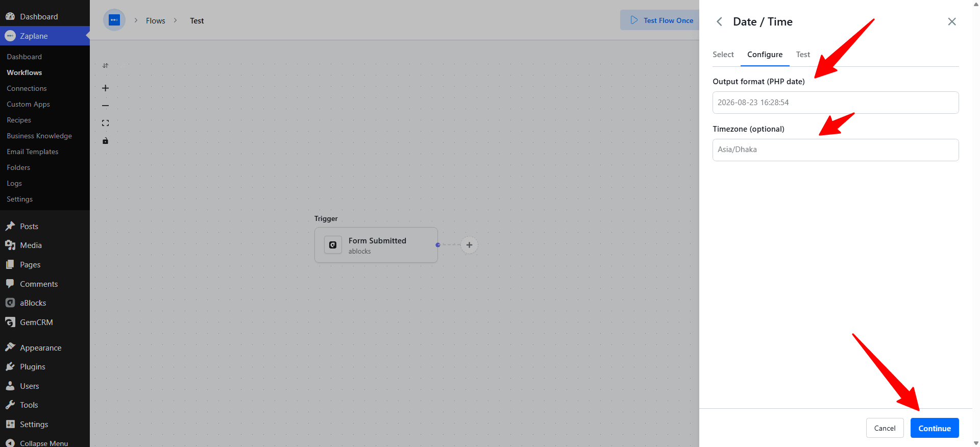Open the Folders submenu item
The height and width of the screenshot is (447, 980).
(x=18, y=167)
